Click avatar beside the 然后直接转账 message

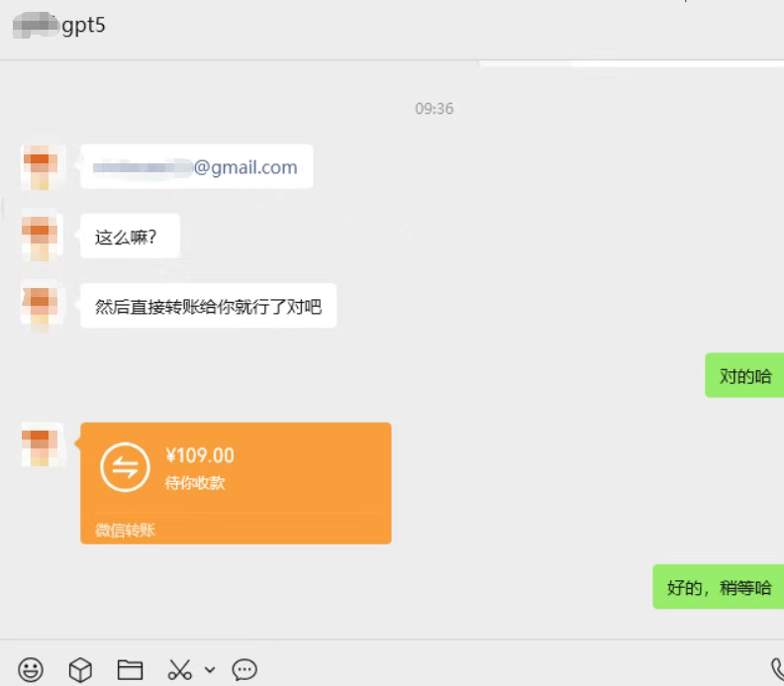[42, 305]
